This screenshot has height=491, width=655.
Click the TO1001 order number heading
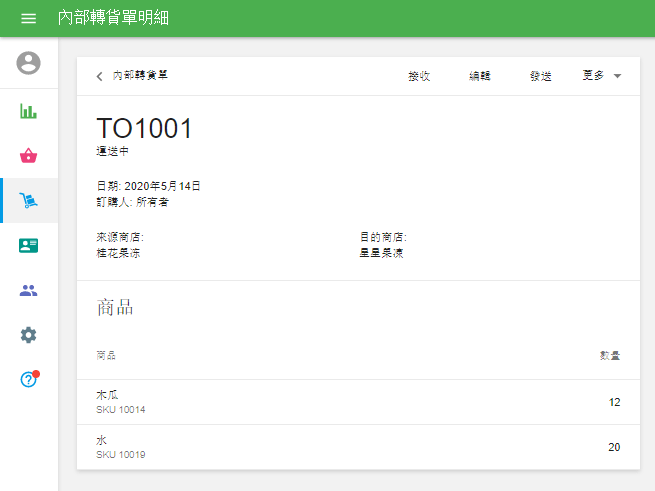click(x=144, y=129)
